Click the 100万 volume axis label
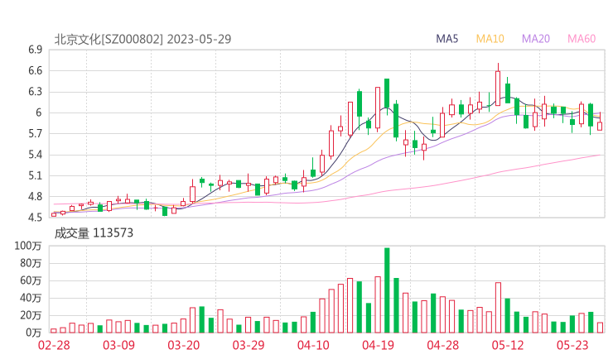Screen dimensions: 613x364 pos(28,246)
